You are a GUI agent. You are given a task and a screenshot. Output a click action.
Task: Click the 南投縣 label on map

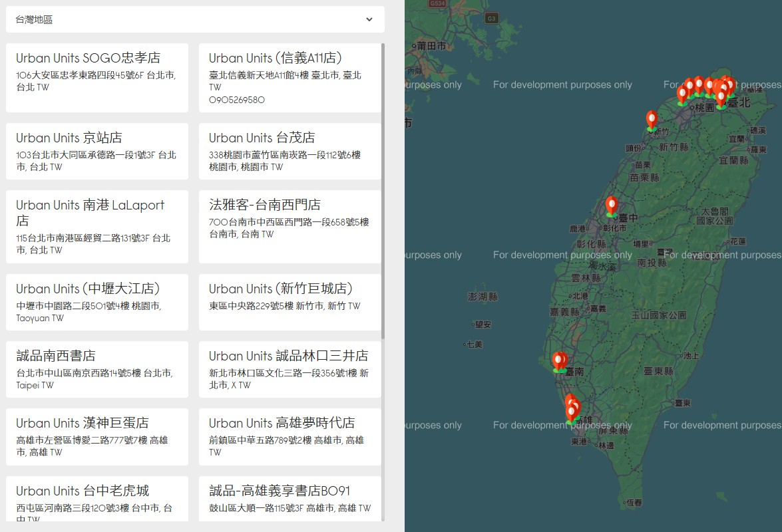pyautogui.click(x=652, y=263)
